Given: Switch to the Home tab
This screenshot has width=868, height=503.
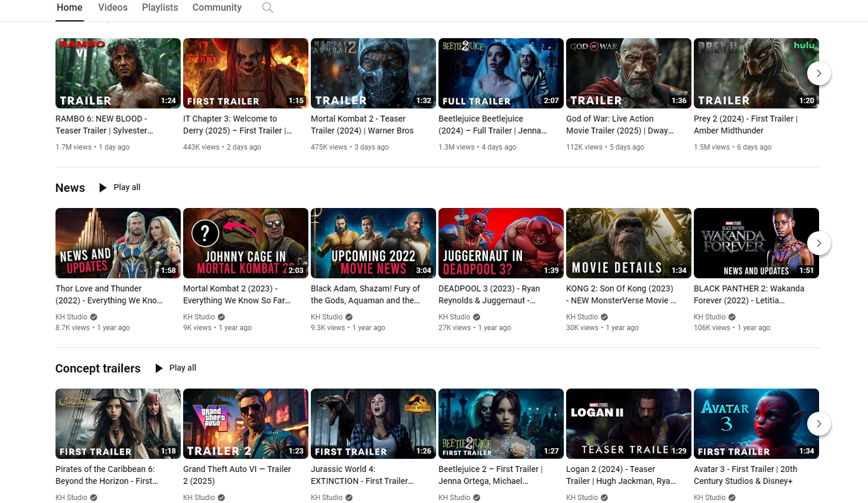Looking at the screenshot, I should click(x=70, y=8).
